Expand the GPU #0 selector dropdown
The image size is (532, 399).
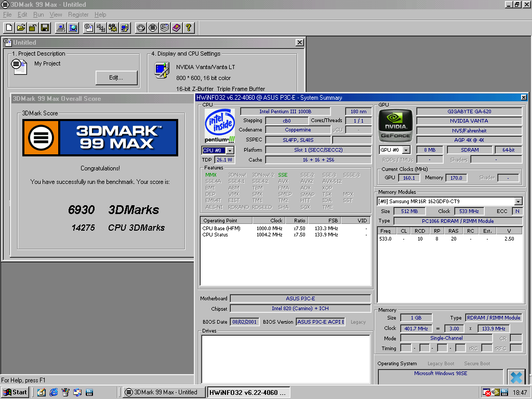point(406,150)
